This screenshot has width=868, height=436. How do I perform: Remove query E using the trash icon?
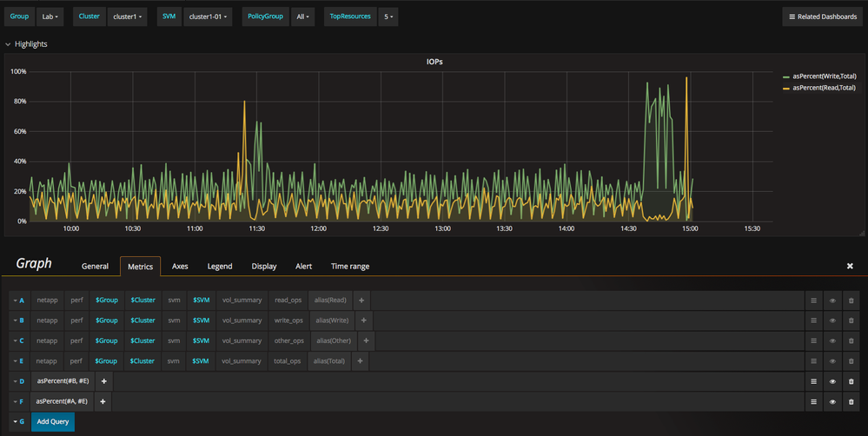tap(851, 361)
